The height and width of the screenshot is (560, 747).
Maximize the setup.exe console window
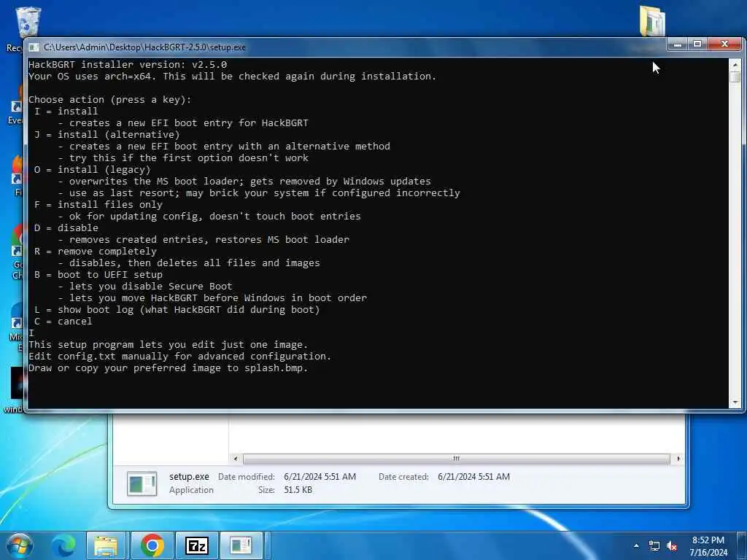697,44
